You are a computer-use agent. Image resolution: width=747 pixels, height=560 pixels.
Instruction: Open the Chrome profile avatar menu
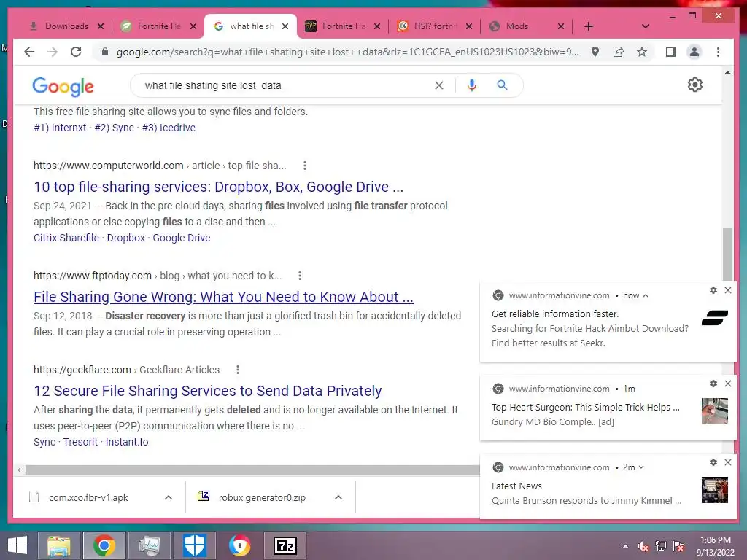[694, 52]
